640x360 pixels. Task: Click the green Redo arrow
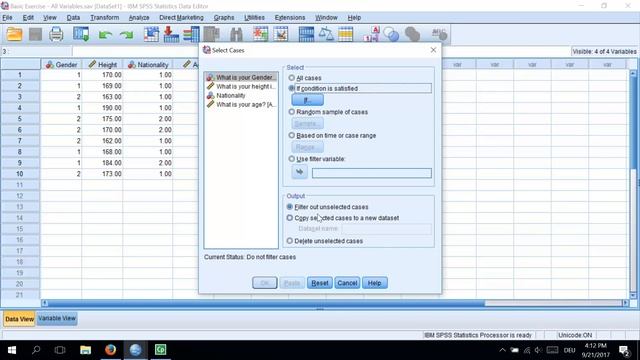coord(127,35)
